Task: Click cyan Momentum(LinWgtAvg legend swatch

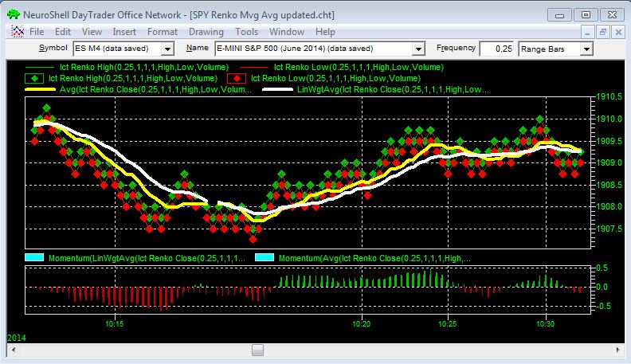Action: 34,258
